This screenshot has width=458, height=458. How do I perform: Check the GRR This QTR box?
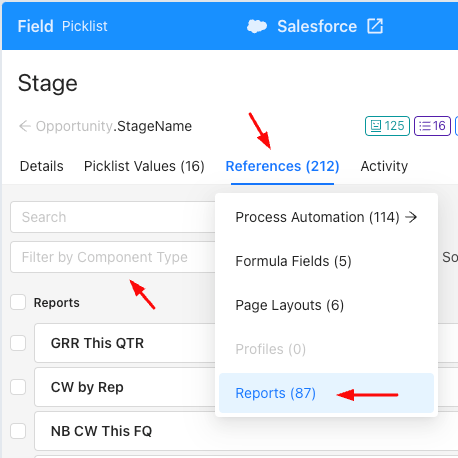[18, 343]
